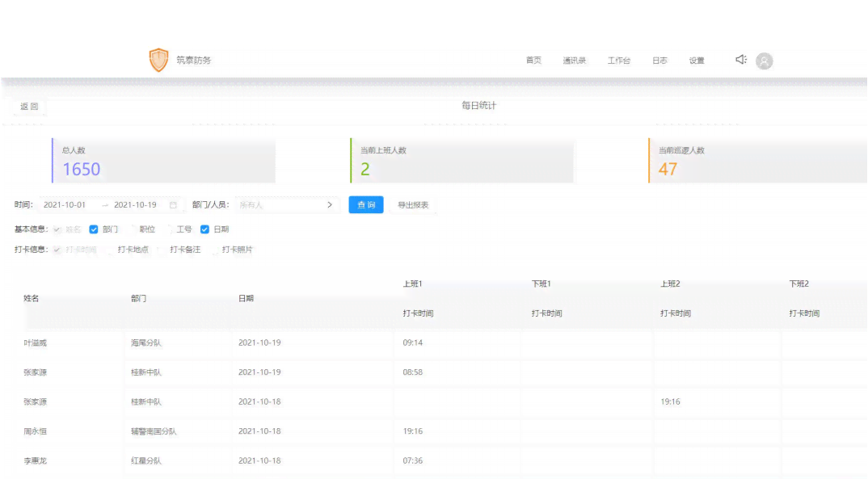Toggle the 部门 checkbox
The height and width of the screenshot is (479, 868).
94,229
